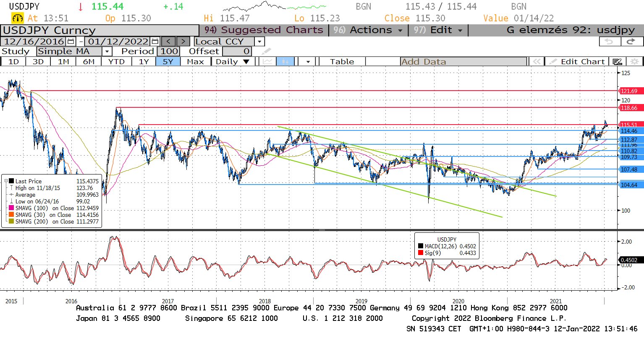The image size is (644, 341).
Task: Select the candlestick chart type toggle
Action: 285,62
